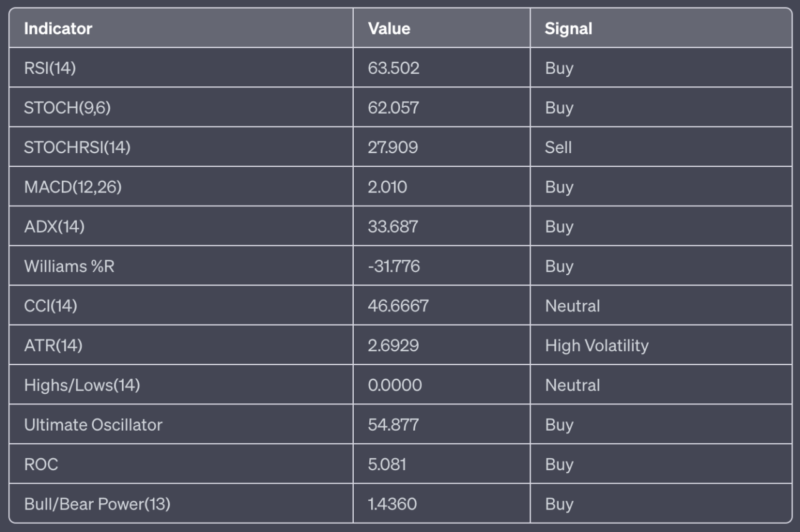Click the Value column header

coord(389,29)
